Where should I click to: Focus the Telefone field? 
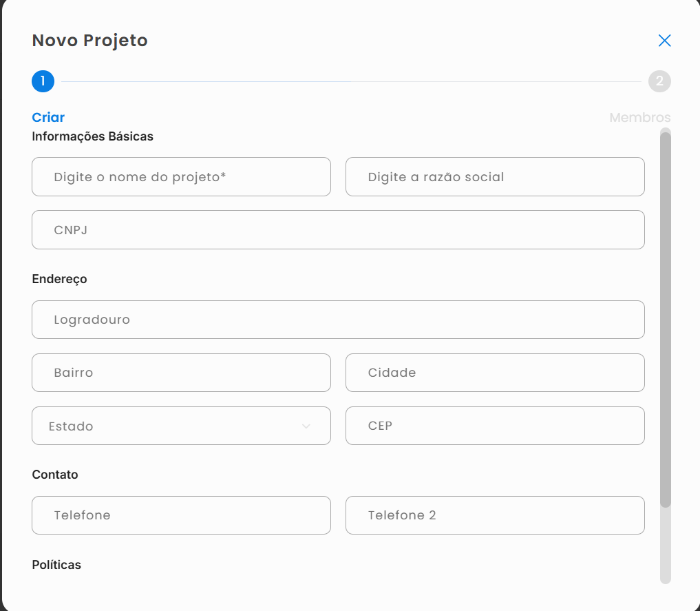[181, 515]
